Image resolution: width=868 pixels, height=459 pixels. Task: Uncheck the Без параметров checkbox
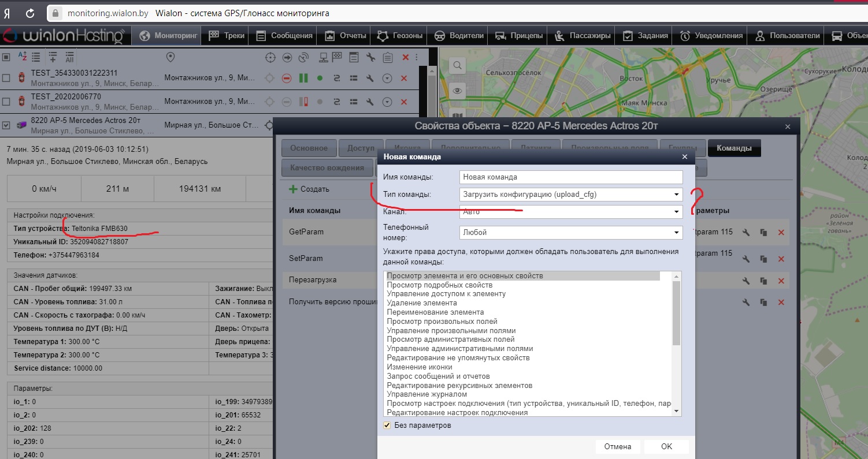tap(387, 426)
